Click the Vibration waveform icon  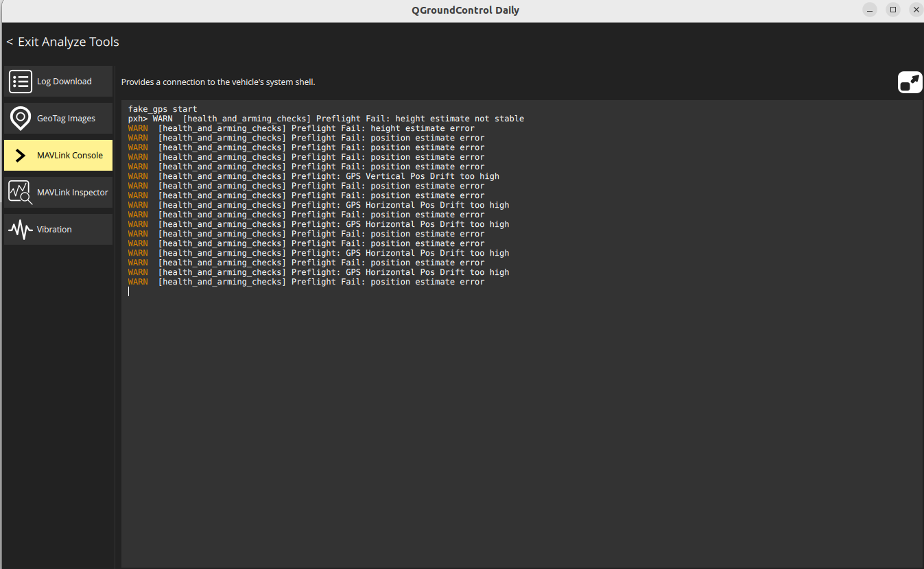coord(21,230)
